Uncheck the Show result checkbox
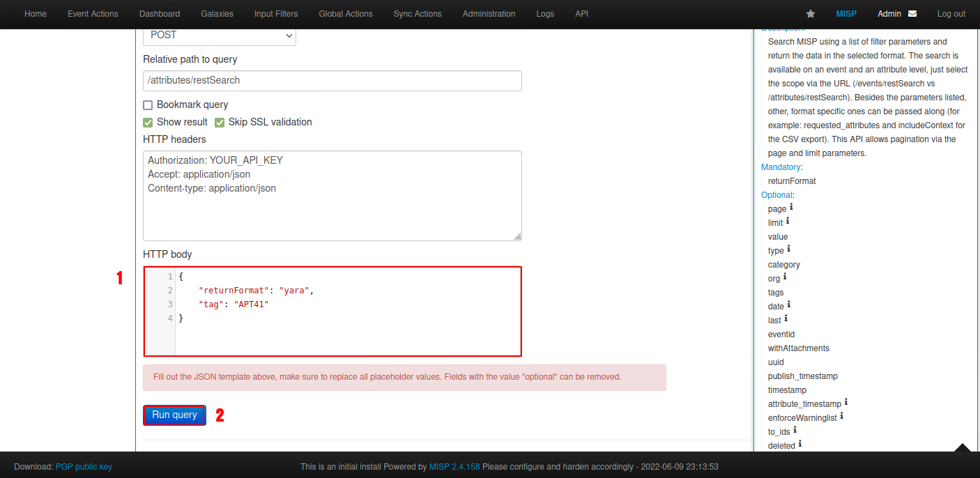This screenshot has height=478, width=980. (148, 123)
